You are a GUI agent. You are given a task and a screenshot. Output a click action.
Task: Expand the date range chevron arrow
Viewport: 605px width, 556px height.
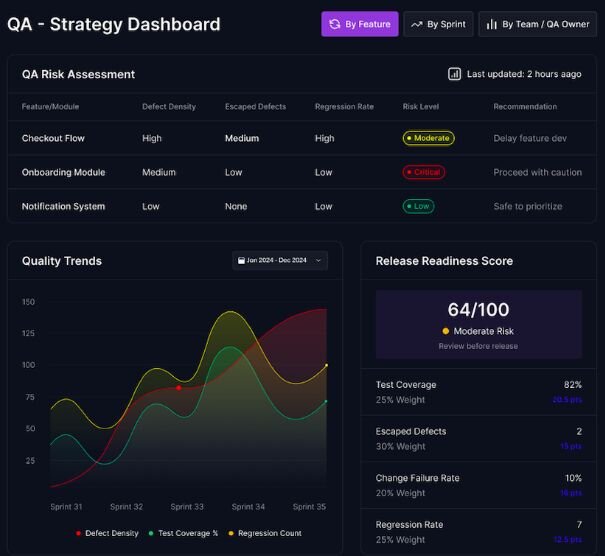(x=318, y=261)
